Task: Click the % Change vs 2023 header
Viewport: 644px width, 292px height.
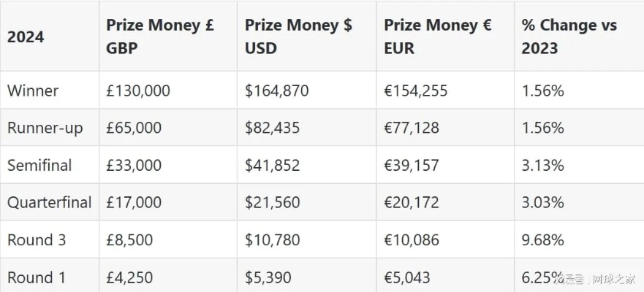Action: click(x=569, y=36)
